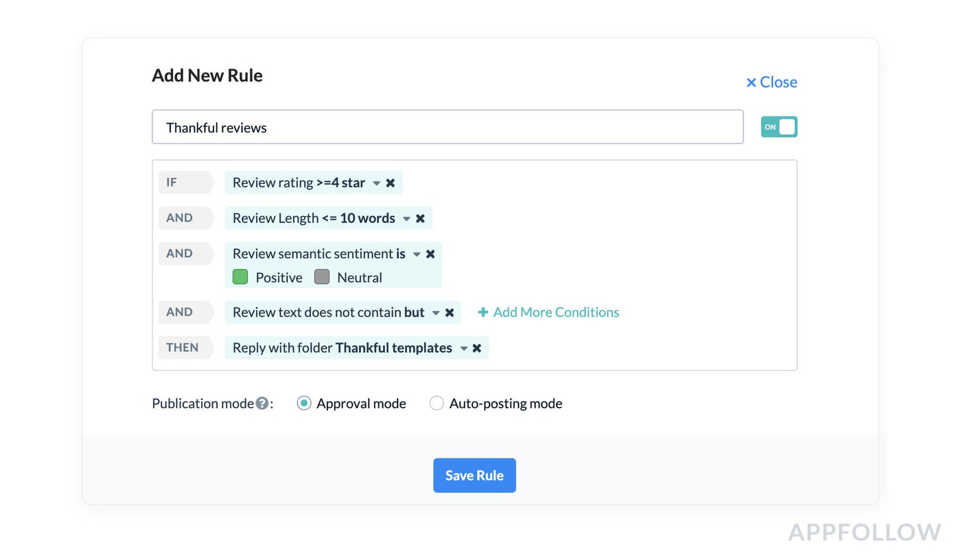Image resolution: width=961 pixels, height=560 pixels.
Task: Open the Review rating dropdown arrow
Action: click(x=376, y=183)
